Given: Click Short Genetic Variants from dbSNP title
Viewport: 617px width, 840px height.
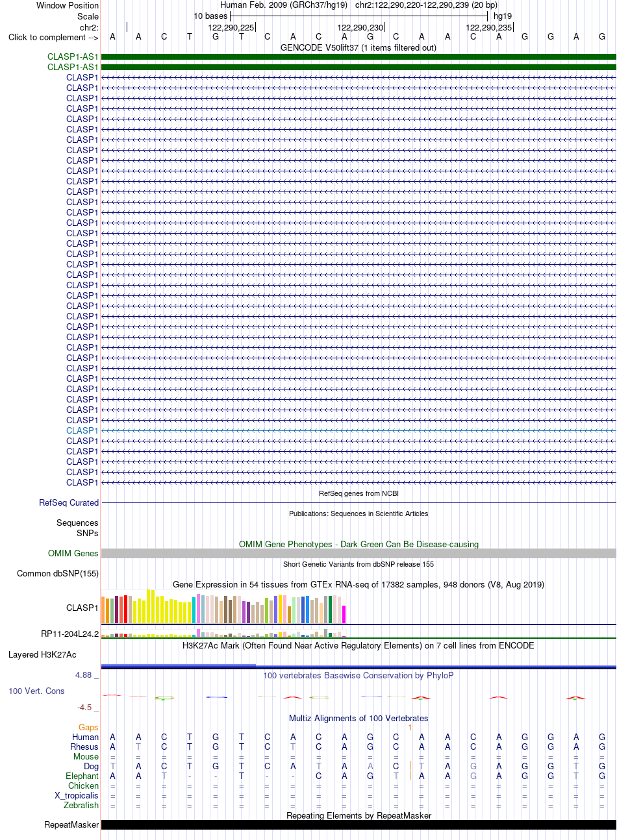Looking at the screenshot, I should click(359, 564).
